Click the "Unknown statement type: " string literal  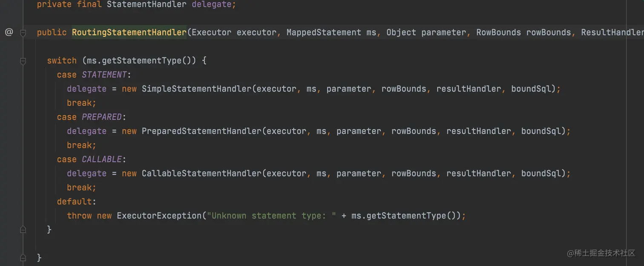272,215
